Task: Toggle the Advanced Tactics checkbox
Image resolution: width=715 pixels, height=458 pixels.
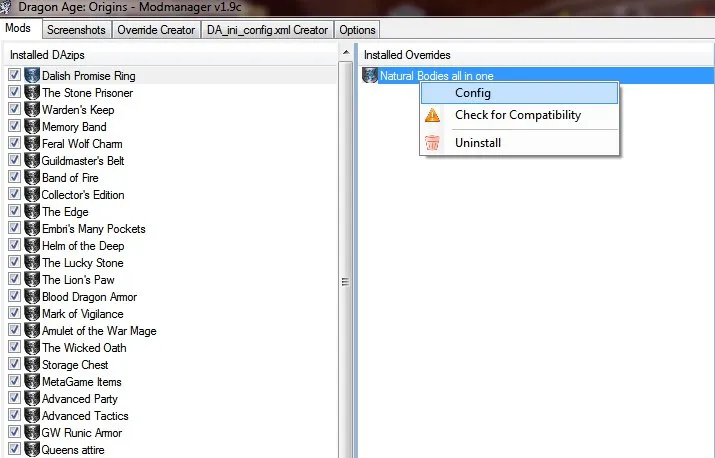Action: (x=14, y=415)
